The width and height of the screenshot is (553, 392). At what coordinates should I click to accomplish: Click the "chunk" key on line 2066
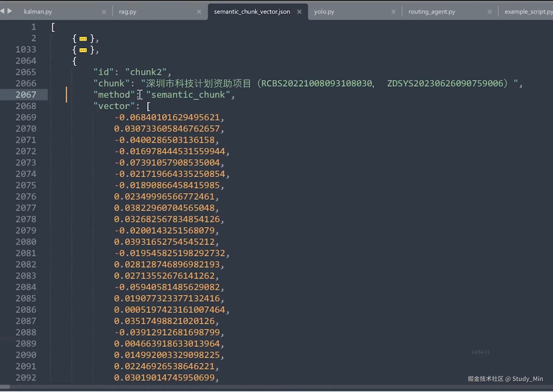click(111, 83)
